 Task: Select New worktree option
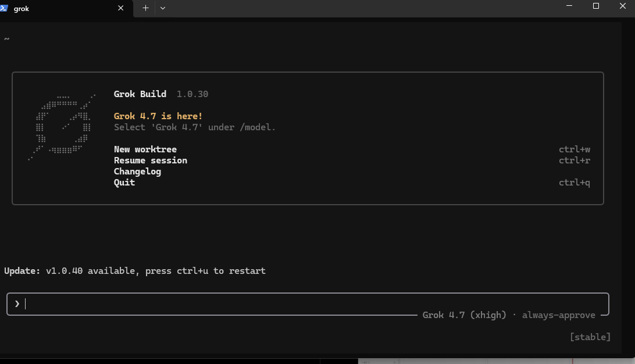click(145, 149)
